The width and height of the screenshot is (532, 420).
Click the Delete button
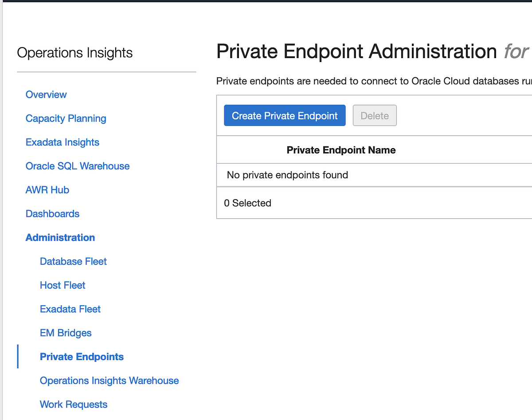click(375, 115)
